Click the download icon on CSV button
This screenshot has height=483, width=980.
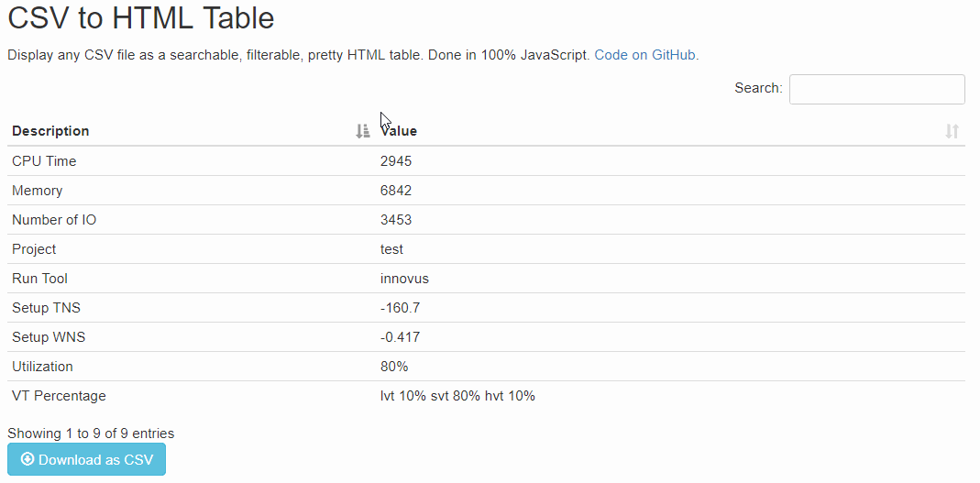point(28,459)
